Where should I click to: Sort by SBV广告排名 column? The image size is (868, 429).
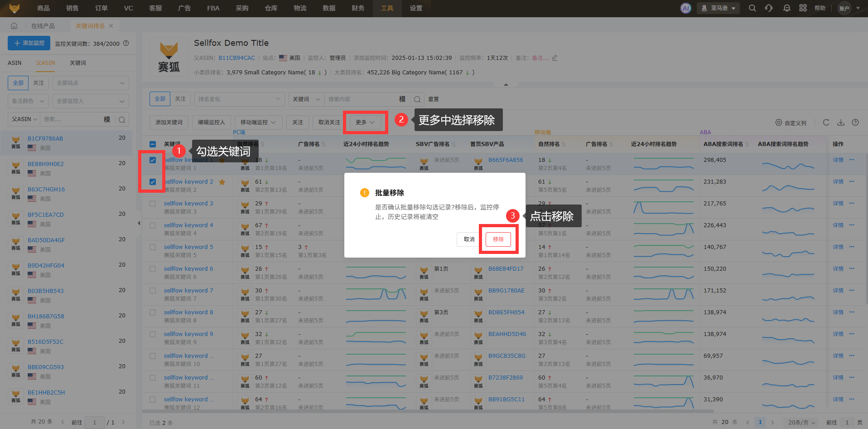(454, 144)
